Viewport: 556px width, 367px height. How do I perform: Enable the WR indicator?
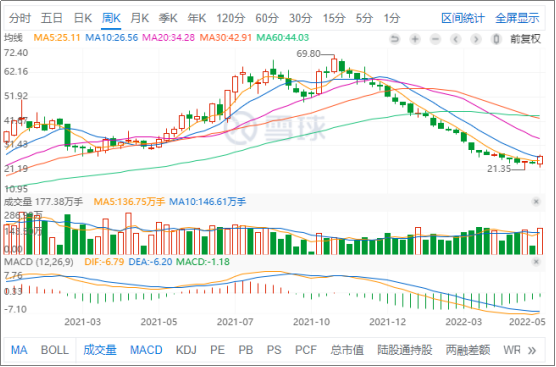click(512, 350)
